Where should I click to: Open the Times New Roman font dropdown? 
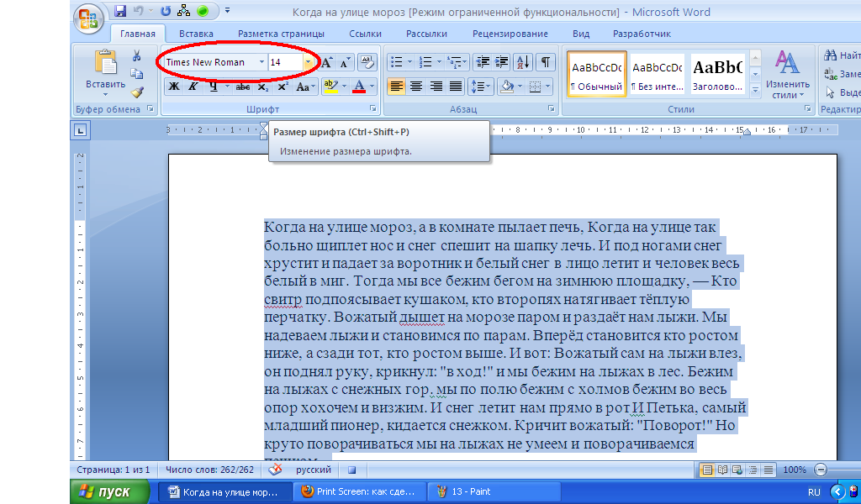click(261, 62)
